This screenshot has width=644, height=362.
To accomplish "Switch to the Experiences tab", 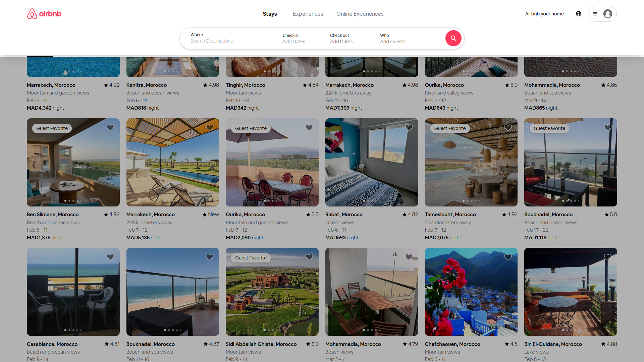I will [308, 14].
